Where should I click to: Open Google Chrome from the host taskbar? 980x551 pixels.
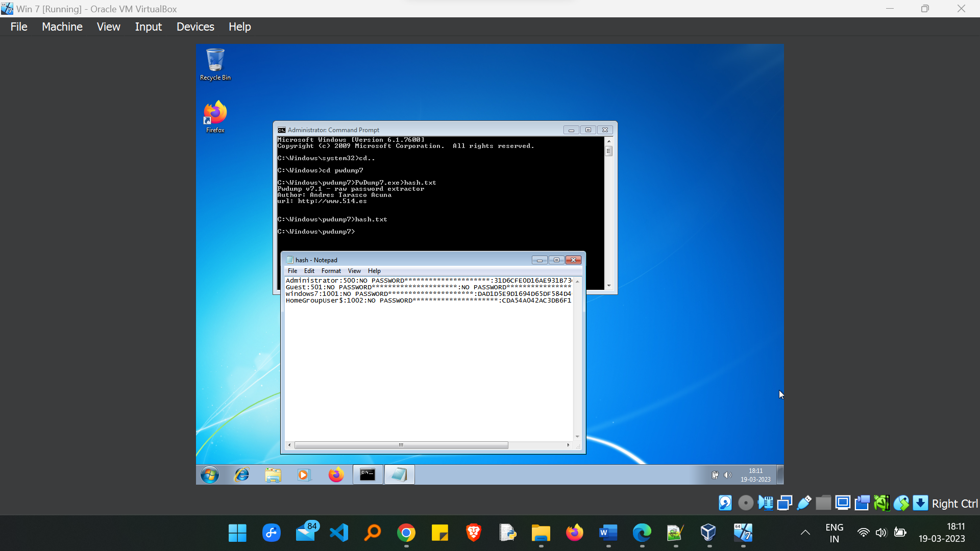406,533
